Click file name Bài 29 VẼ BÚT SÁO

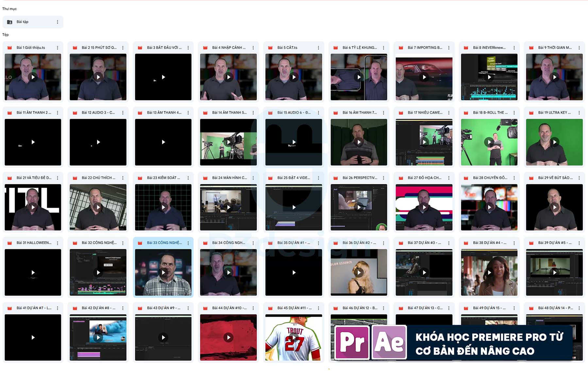(555, 178)
